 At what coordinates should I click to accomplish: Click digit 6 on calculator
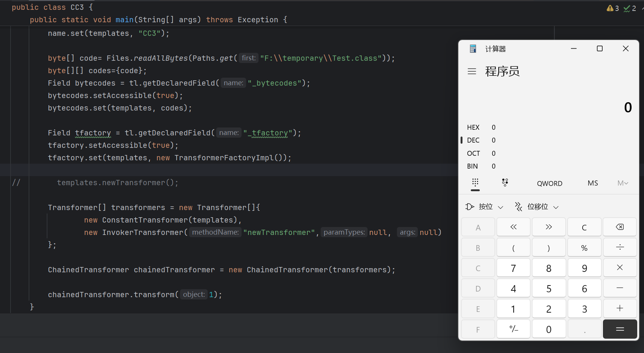click(584, 288)
